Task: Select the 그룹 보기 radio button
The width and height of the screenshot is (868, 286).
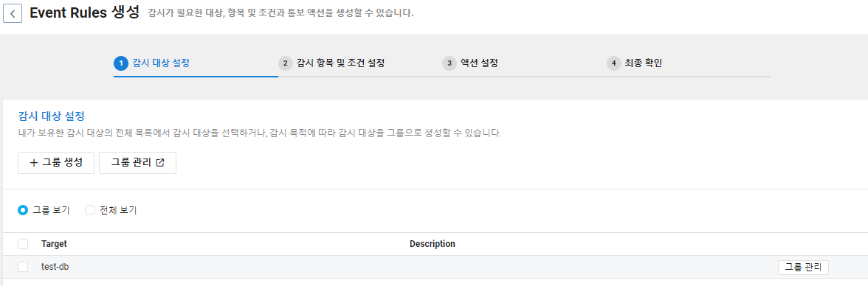Action: 23,210
